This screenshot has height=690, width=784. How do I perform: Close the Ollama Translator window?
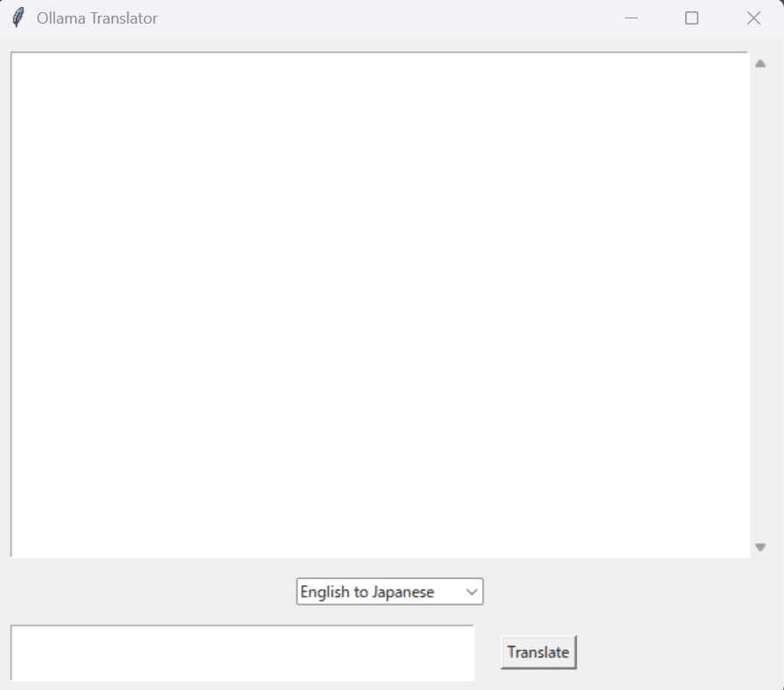click(x=753, y=18)
